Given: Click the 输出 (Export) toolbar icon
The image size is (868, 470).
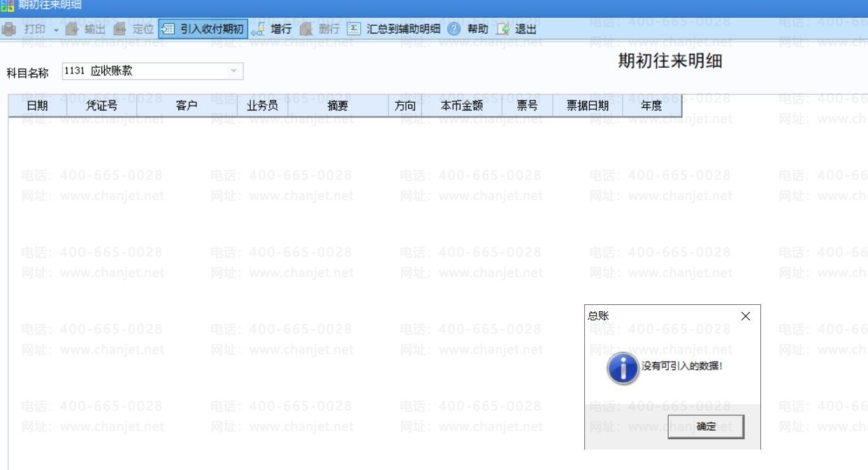Looking at the screenshot, I should pos(72,29).
